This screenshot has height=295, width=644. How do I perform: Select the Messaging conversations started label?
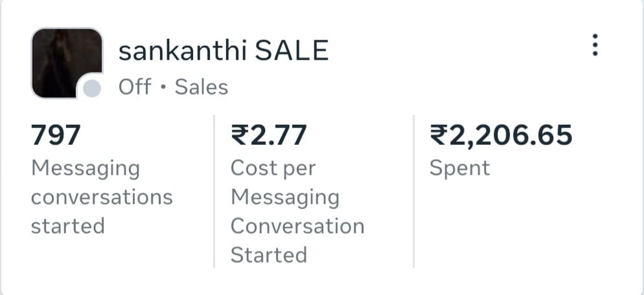click(102, 197)
